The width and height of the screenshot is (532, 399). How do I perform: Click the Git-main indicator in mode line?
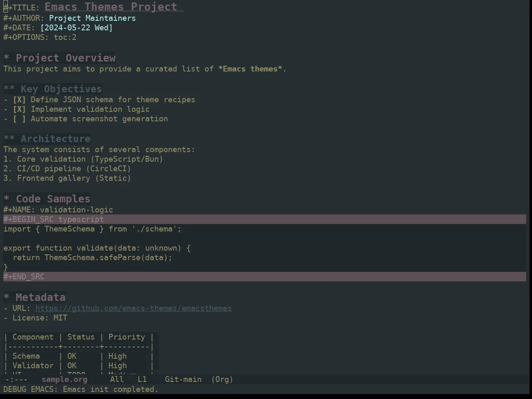pyautogui.click(x=183, y=379)
